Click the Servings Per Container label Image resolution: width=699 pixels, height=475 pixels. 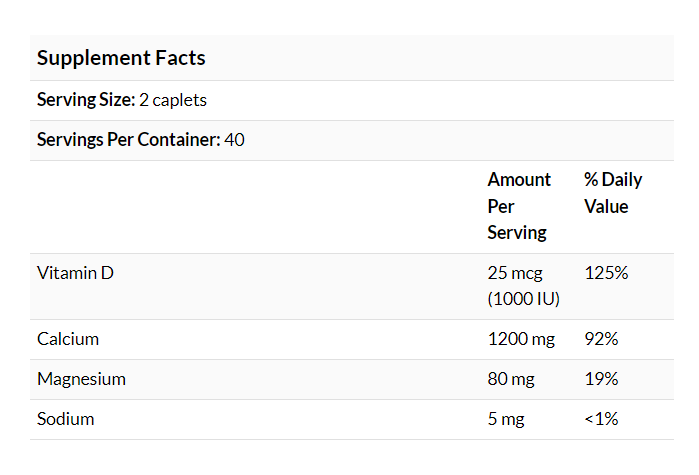coord(128,140)
